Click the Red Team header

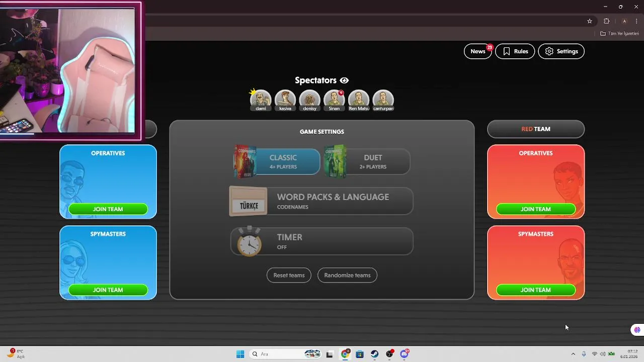pyautogui.click(x=535, y=129)
